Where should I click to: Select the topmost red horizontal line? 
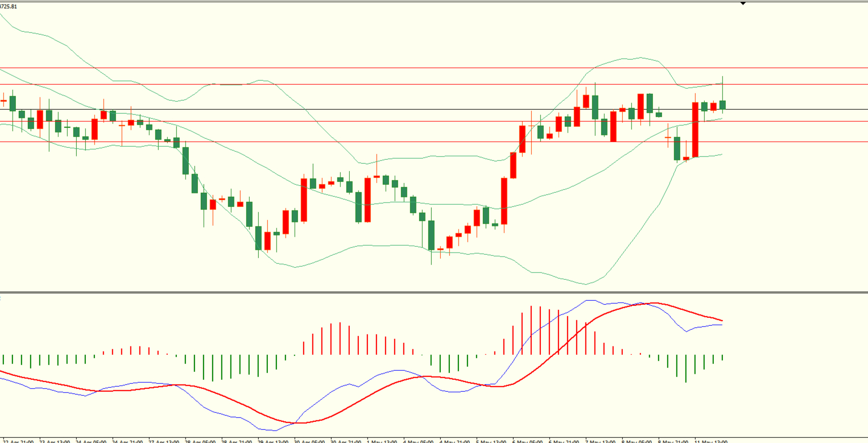pos(434,68)
